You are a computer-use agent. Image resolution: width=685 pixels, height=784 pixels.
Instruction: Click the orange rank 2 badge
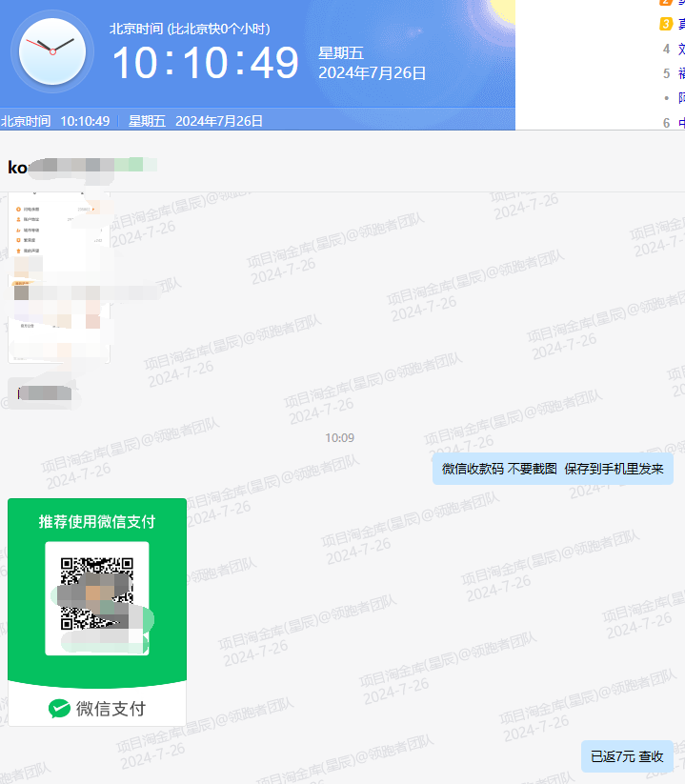point(666,3)
